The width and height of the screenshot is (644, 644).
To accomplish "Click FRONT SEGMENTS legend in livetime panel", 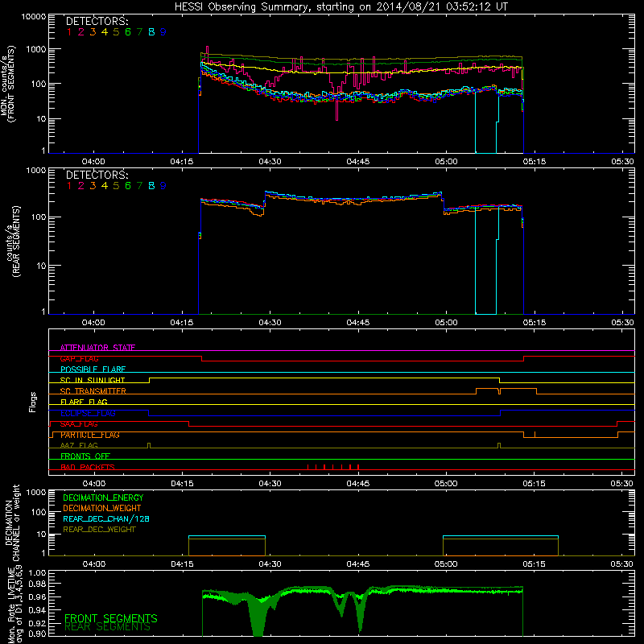I will coord(111,618).
